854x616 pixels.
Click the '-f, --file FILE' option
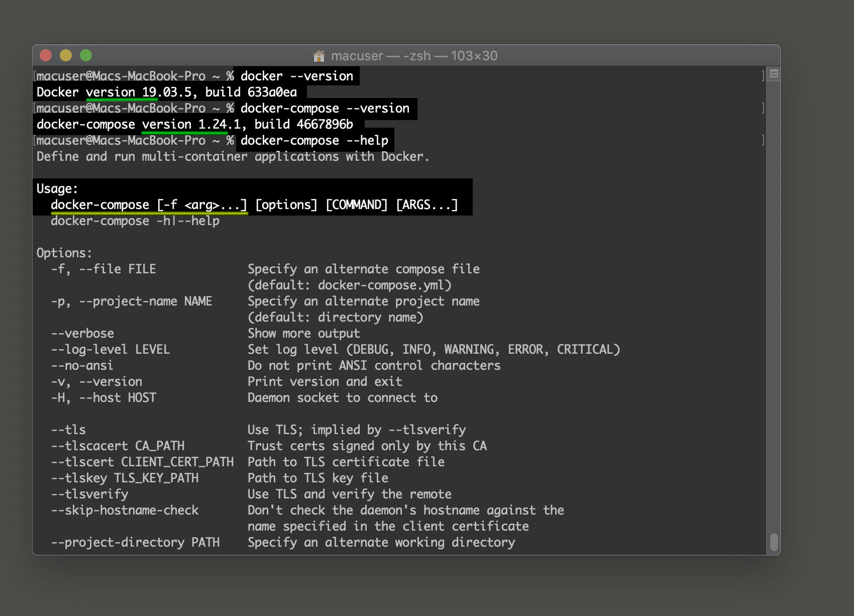pyautogui.click(x=103, y=269)
